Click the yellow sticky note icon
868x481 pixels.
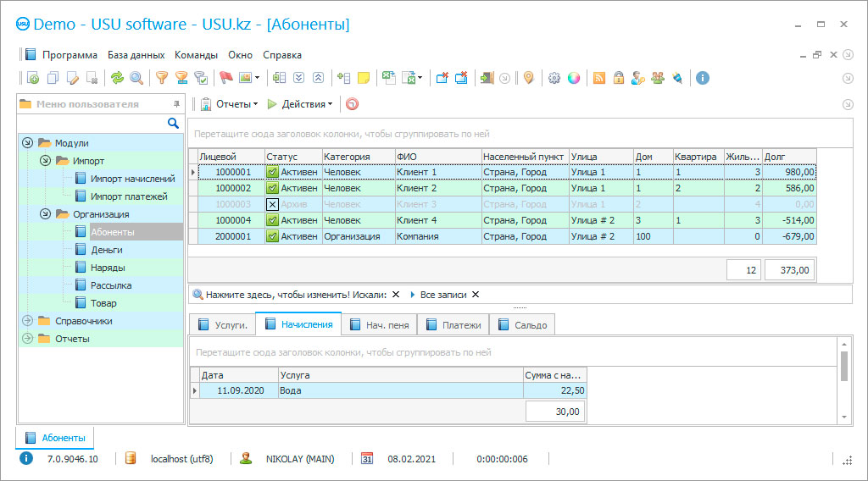[364, 78]
